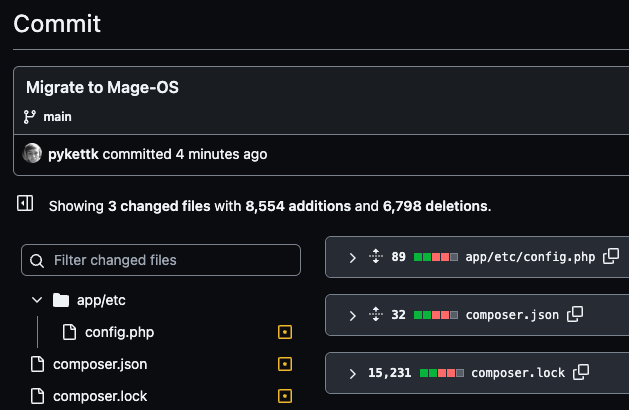Open composer.lock diff header link
This screenshot has height=410, width=629.
click(518, 373)
